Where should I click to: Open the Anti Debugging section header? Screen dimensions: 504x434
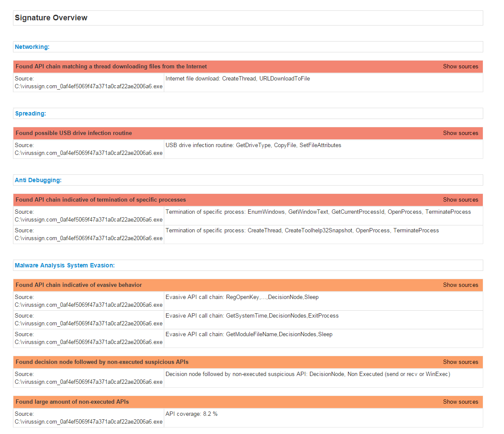coord(38,180)
